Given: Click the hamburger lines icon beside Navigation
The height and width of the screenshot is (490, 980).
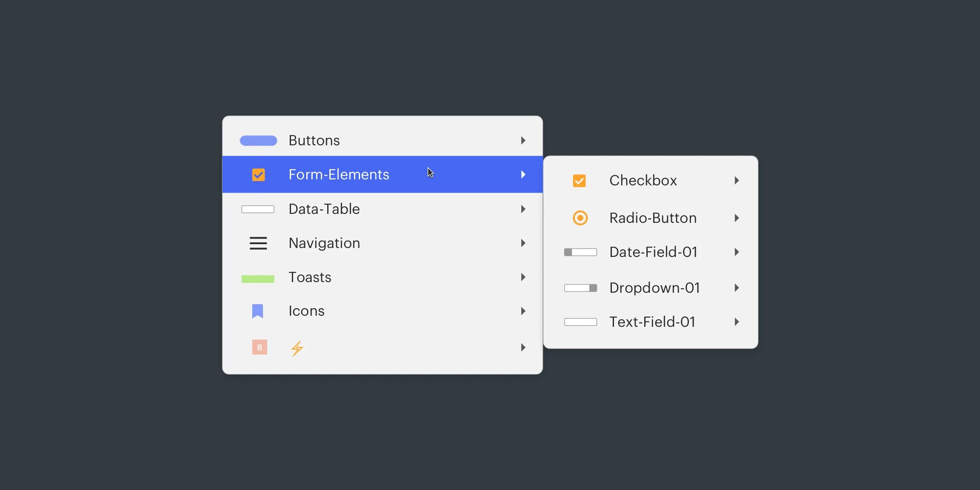Looking at the screenshot, I should tap(258, 243).
